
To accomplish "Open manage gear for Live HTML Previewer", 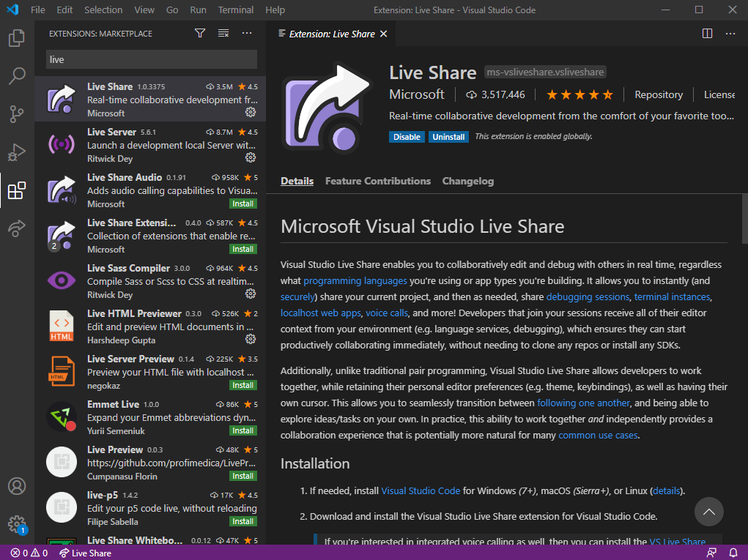I will pos(251,339).
